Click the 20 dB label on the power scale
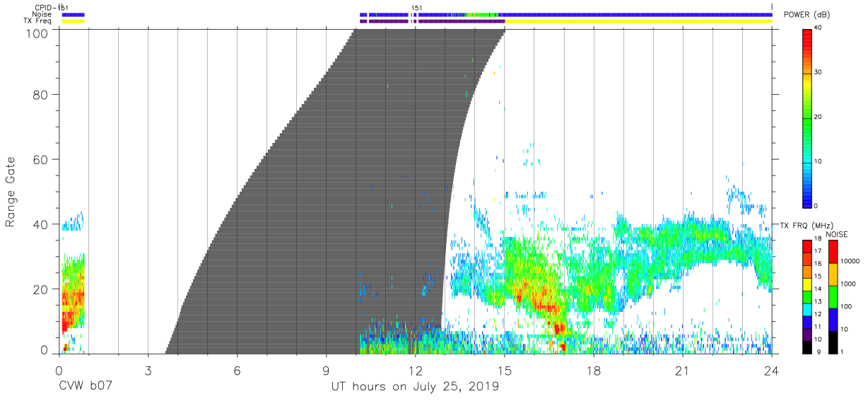 [x=819, y=117]
